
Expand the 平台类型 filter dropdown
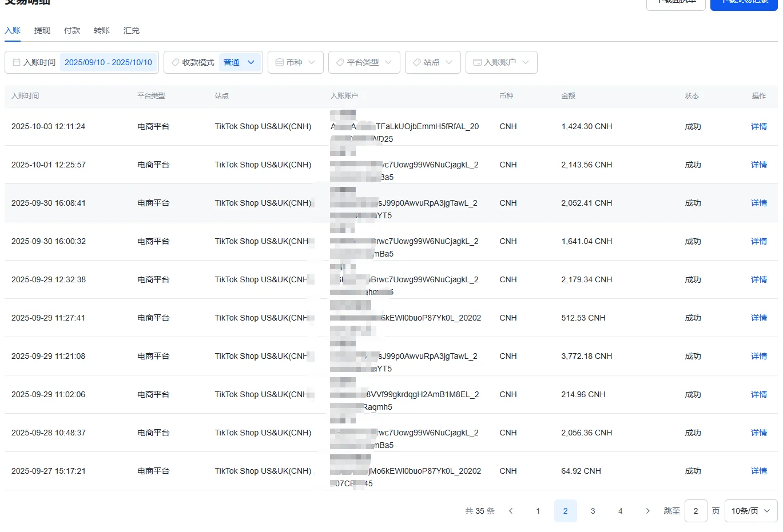click(x=364, y=62)
